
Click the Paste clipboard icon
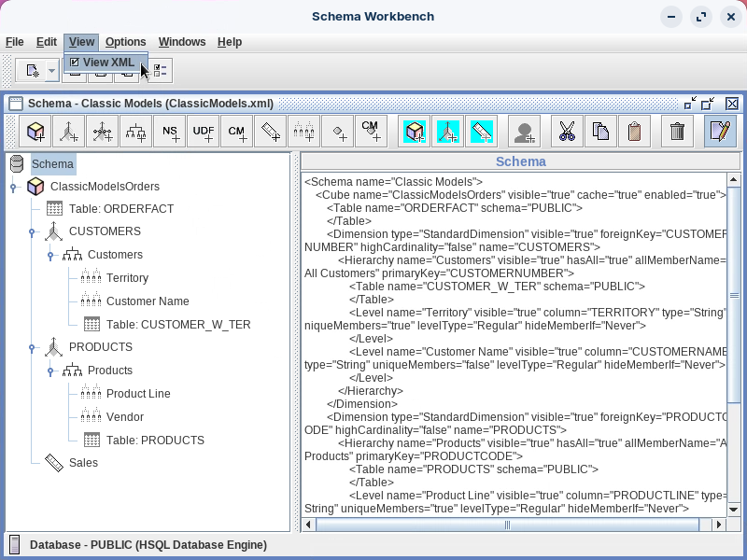click(634, 132)
